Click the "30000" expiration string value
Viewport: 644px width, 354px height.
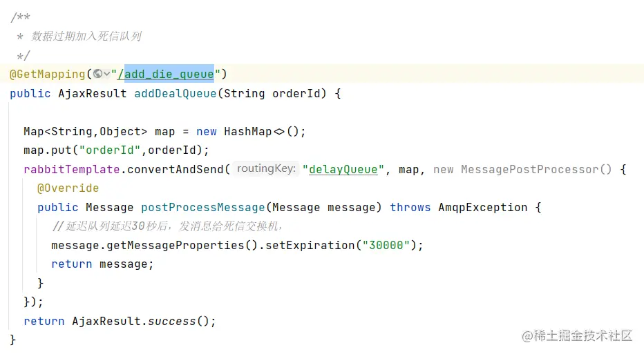386,245
